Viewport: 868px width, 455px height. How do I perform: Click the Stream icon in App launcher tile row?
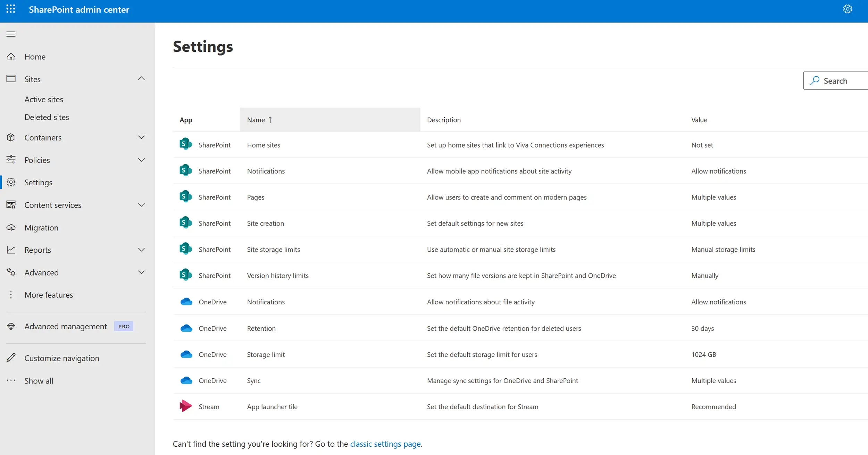(x=186, y=406)
